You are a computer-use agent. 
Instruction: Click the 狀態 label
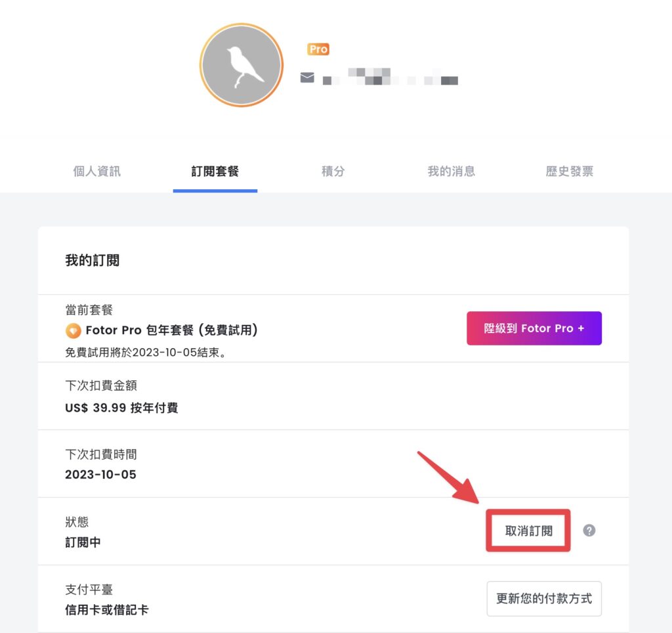pos(77,522)
